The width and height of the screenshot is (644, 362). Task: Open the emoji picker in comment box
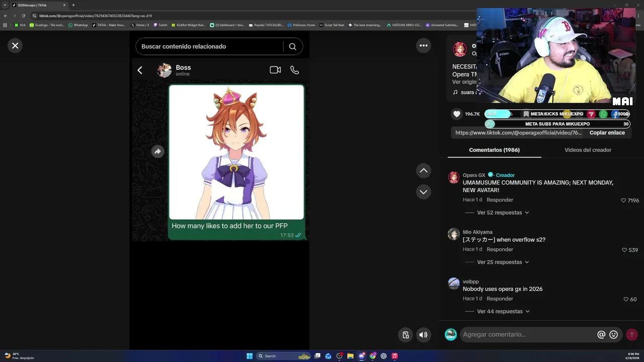click(613, 335)
